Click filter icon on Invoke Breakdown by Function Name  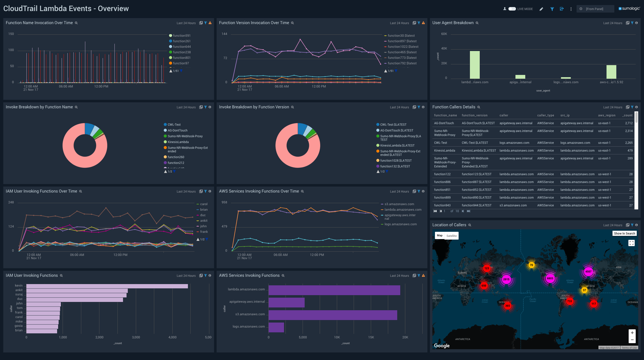[x=206, y=107]
